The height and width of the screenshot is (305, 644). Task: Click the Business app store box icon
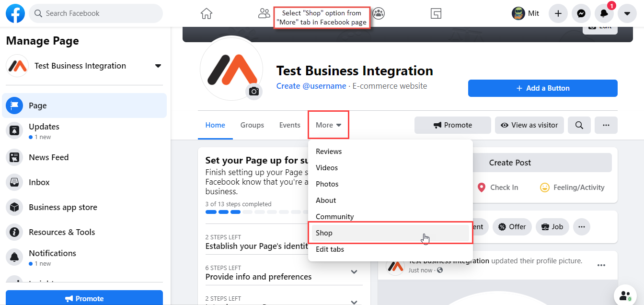point(14,207)
